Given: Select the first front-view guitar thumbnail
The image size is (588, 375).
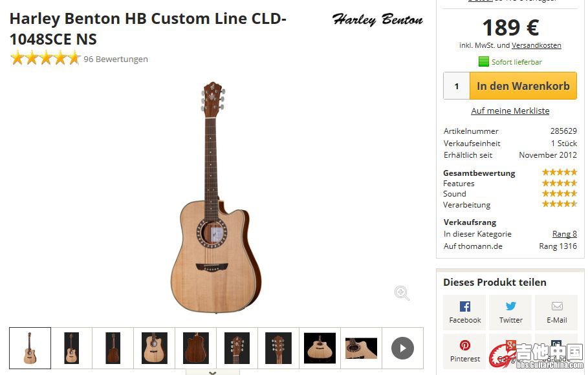Looking at the screenshot, I should 30,348.
